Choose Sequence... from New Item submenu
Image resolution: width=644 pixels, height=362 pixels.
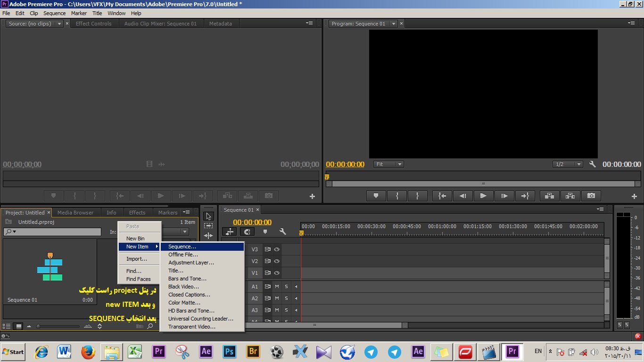point(202,247)
